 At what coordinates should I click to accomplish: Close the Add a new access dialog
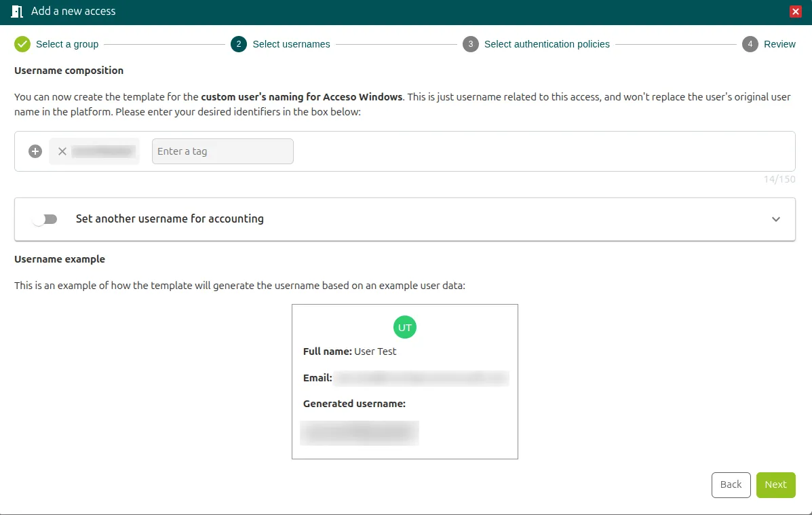796,12
